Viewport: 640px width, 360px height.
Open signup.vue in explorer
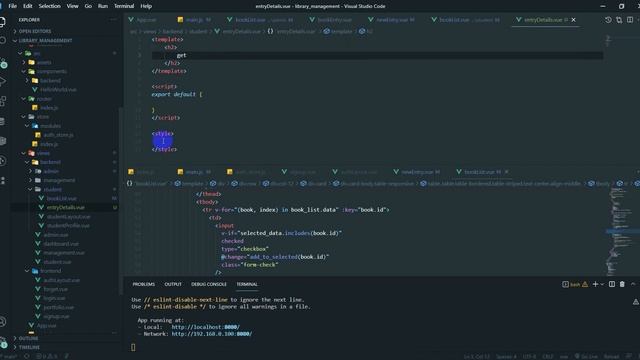56,316
